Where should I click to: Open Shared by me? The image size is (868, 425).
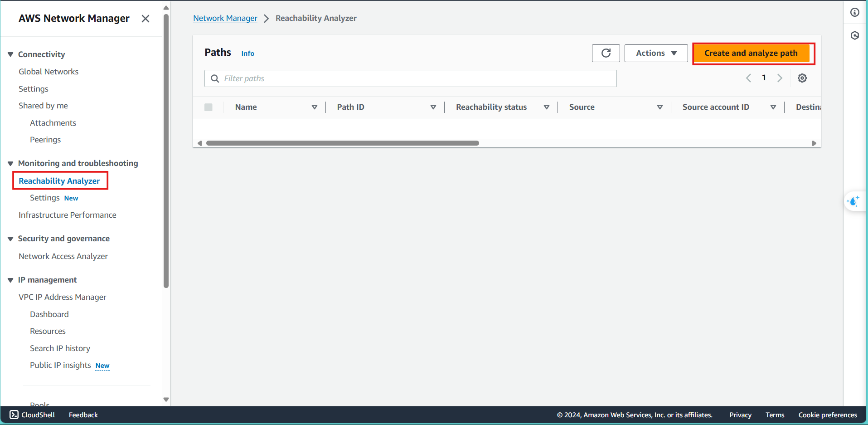[x=43, y=106]
